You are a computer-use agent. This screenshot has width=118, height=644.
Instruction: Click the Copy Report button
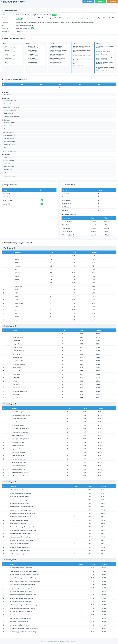coord(88,2)
